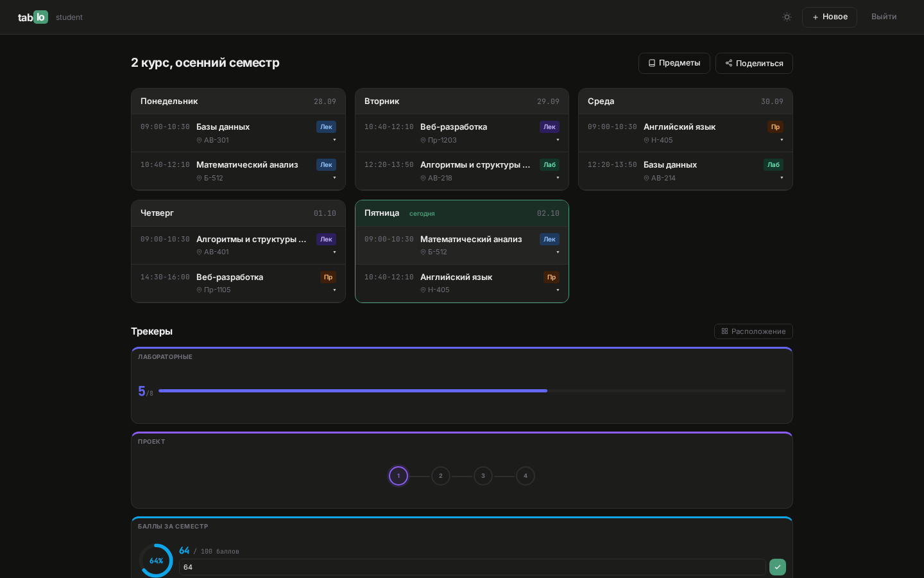Image resolution: width=924 pixels, height=578 pixels.
Task: Expand Thursday Веб-разработка dropdown arrow
Action: (334, 290)
